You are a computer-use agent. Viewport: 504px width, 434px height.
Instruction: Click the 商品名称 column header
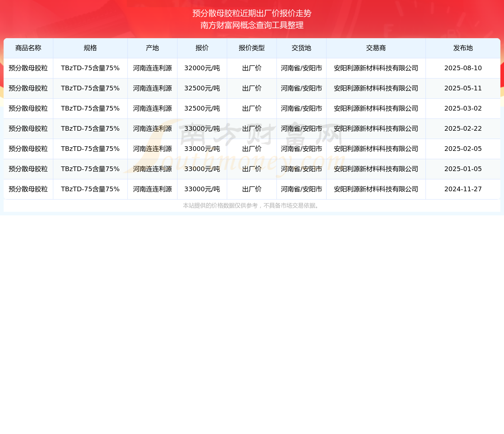(28, 48)
